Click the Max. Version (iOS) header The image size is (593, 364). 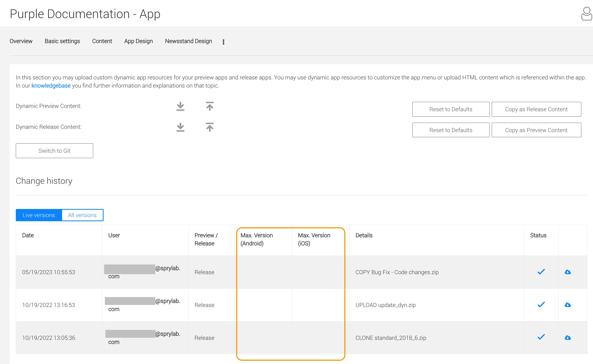coord(314,240)
